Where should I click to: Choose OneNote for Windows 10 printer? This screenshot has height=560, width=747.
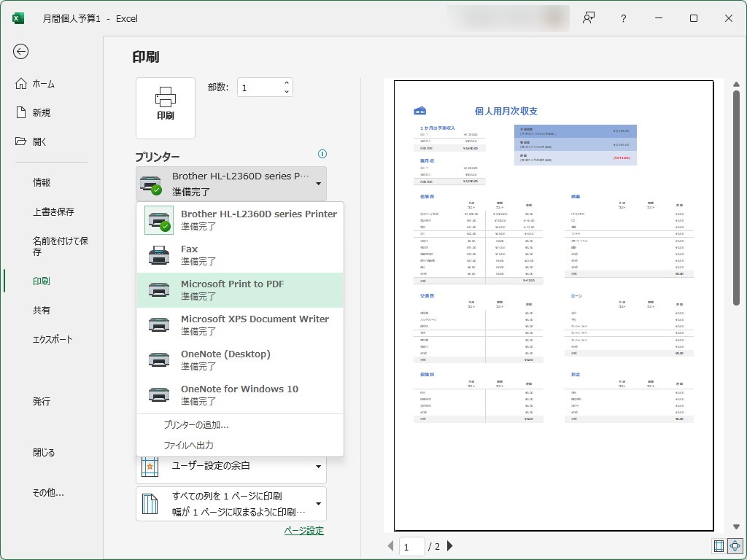[x=241, y=394]
